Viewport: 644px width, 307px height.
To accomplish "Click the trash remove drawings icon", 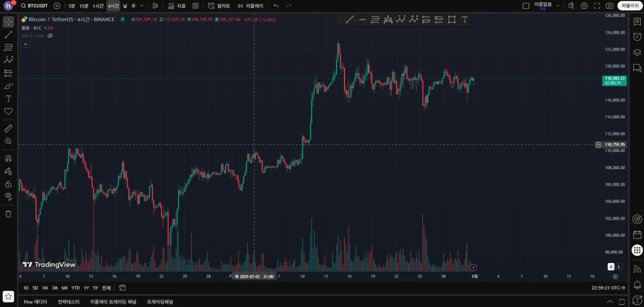I will pos(8,214).
